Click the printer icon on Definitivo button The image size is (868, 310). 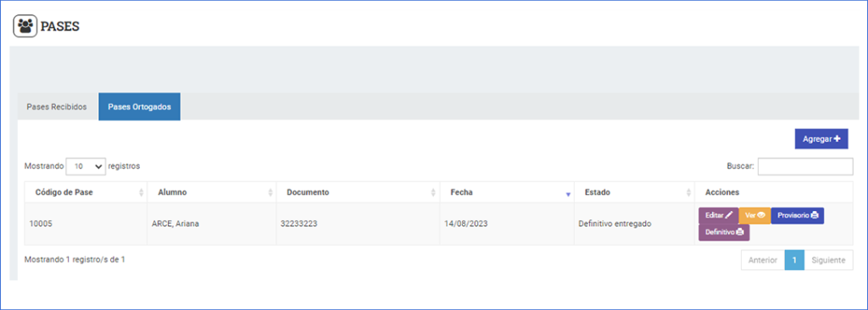(x=740, y=232)
